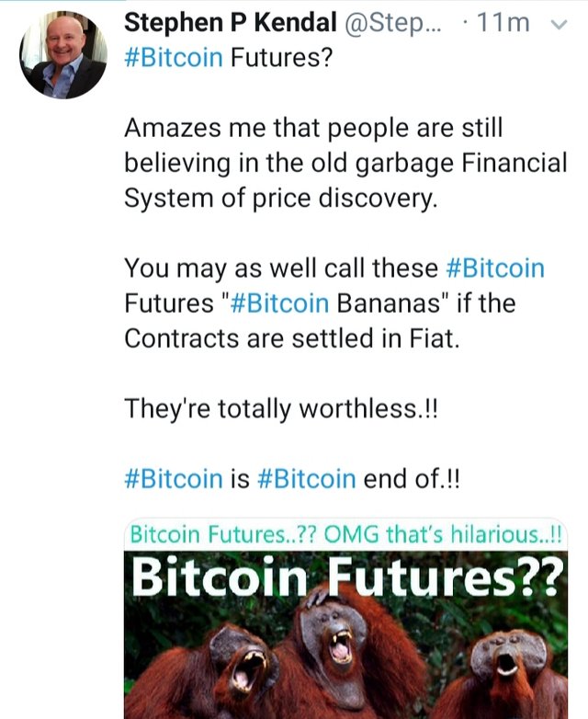Tap #Bitcoin hashtag before "Futures?"
Screen dimensions: 588x719
(x=173, y=58)
